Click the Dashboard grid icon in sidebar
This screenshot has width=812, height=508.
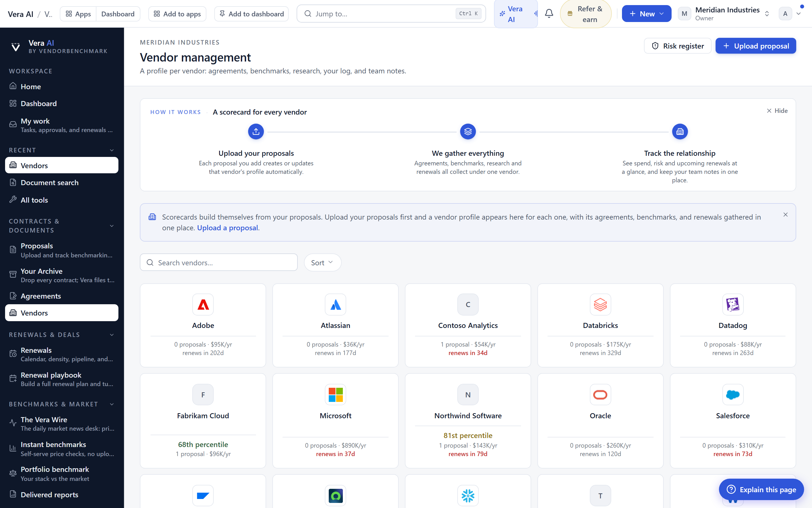[13, 103]
